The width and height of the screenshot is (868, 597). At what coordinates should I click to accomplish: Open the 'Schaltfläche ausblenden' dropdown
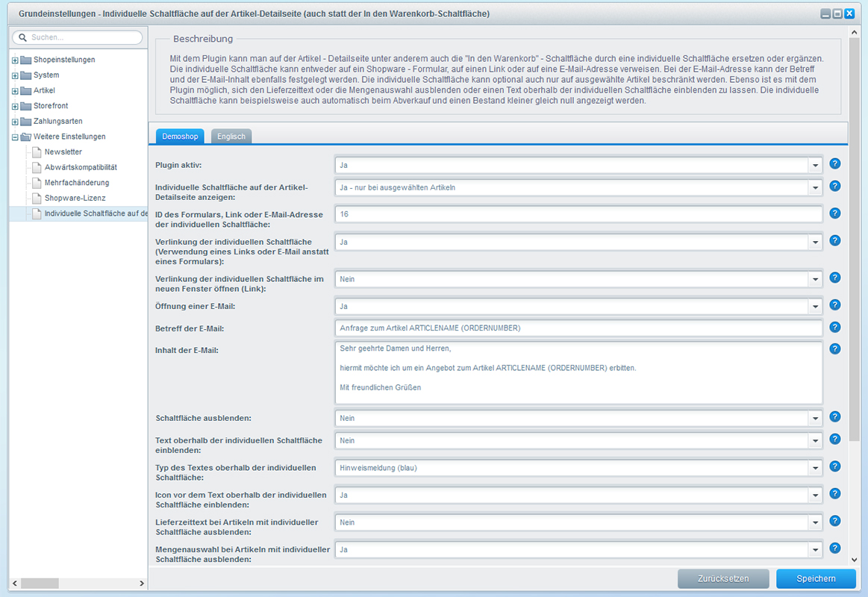tap(815, 419)
